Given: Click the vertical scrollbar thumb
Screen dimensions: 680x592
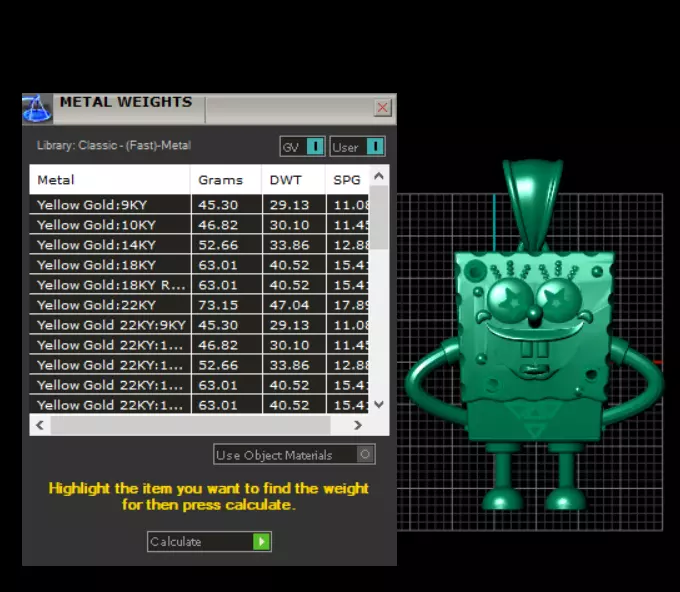Looking at the screenshot, I should point(379,218).
